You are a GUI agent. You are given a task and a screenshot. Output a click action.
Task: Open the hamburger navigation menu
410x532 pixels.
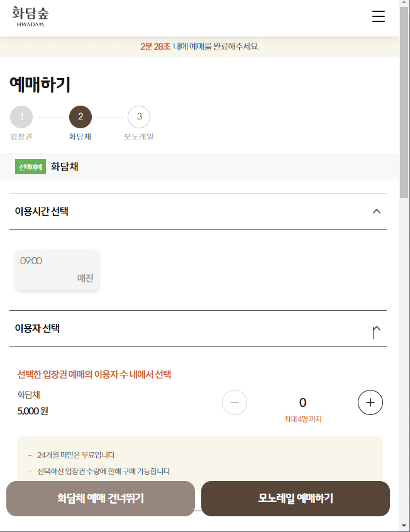[378, 17]
